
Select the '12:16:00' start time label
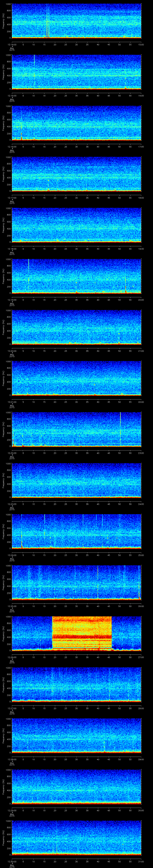12,146
